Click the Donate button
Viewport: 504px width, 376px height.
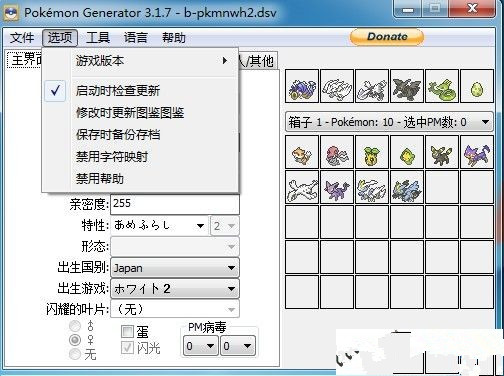pyautogui.click(x=387, y=37)
